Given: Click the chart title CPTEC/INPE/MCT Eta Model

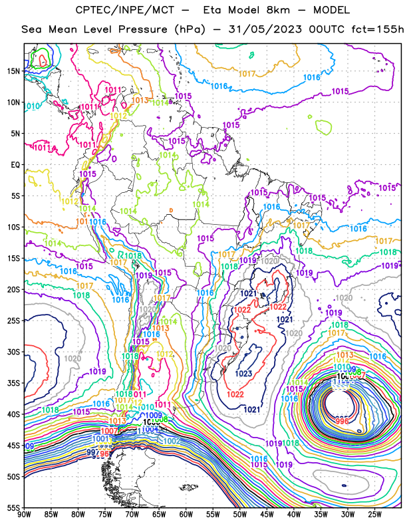Looking at the screenshot, I should 212,10.
